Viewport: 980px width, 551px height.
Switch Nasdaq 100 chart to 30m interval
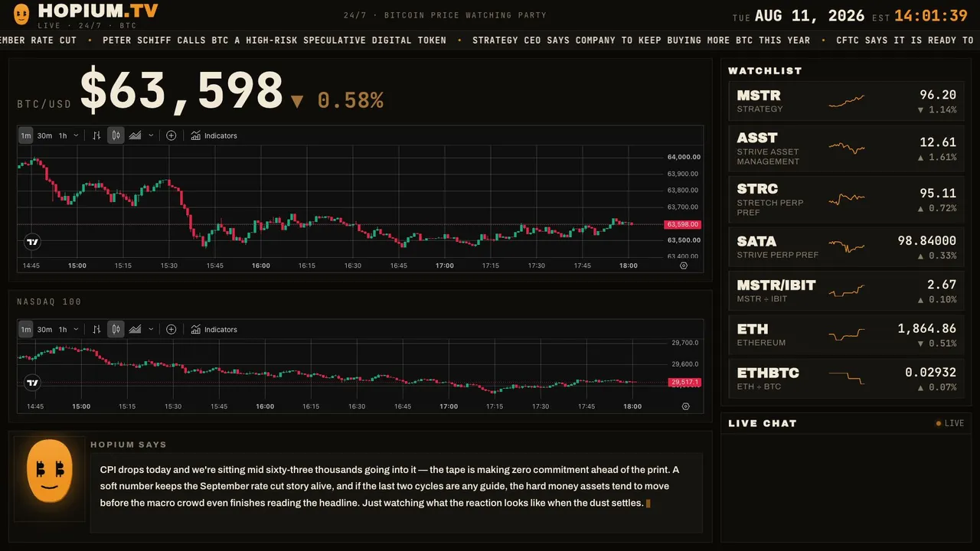click(x=44, y=329)
